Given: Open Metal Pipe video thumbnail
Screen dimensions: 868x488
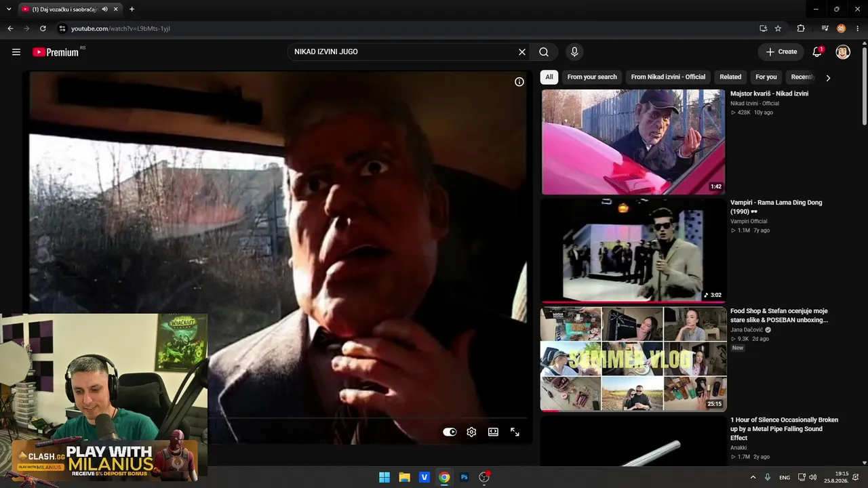Looking at the screenshot, I should click(633, 441).
